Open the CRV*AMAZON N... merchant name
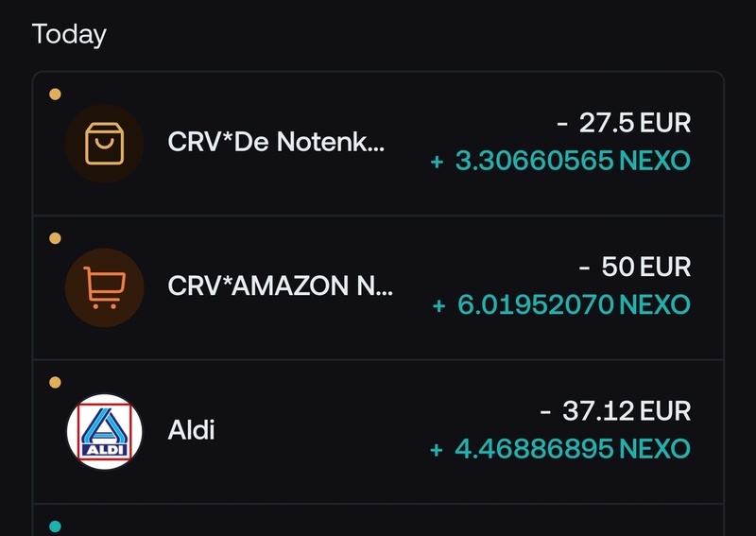 pos(279,287)
